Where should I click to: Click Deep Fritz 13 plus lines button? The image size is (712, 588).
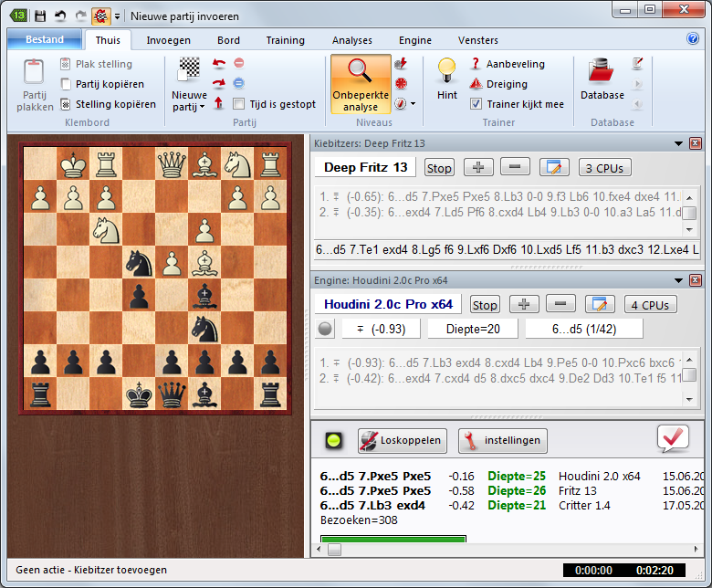point(478,167)
